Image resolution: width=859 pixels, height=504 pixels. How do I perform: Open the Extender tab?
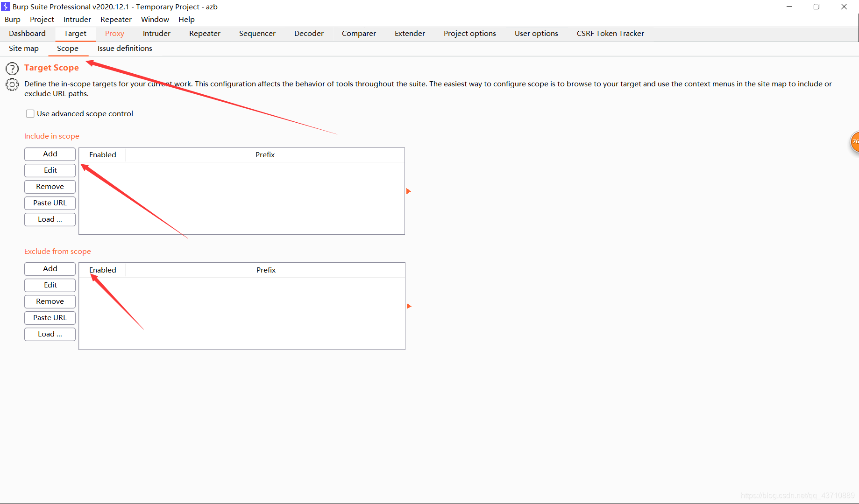(x=410, y=34)
